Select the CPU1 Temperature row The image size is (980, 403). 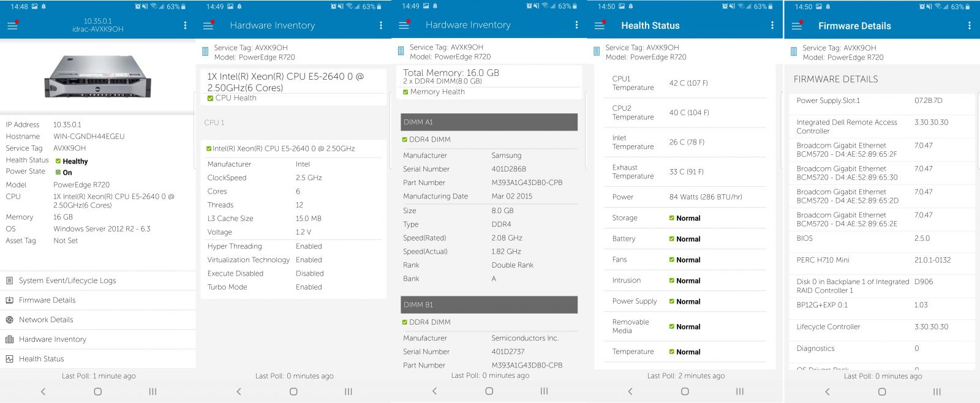[x=686, y=83]
